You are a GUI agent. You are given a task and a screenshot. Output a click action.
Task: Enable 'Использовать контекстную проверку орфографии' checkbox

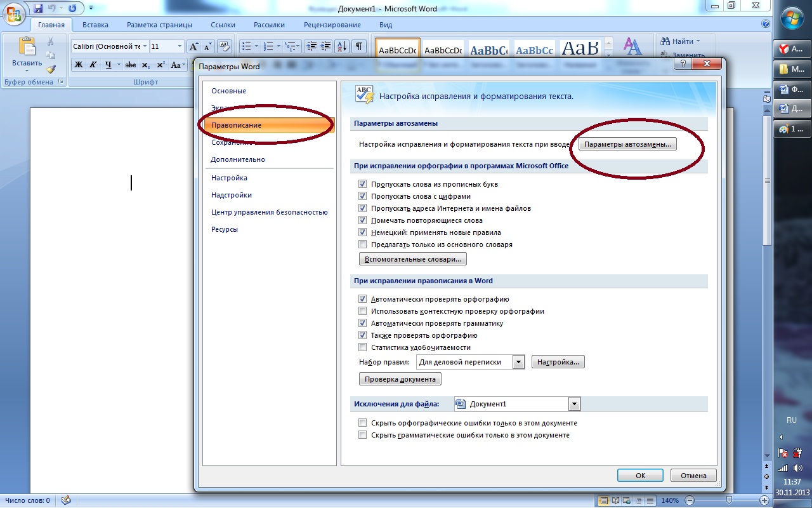point(363,311)
